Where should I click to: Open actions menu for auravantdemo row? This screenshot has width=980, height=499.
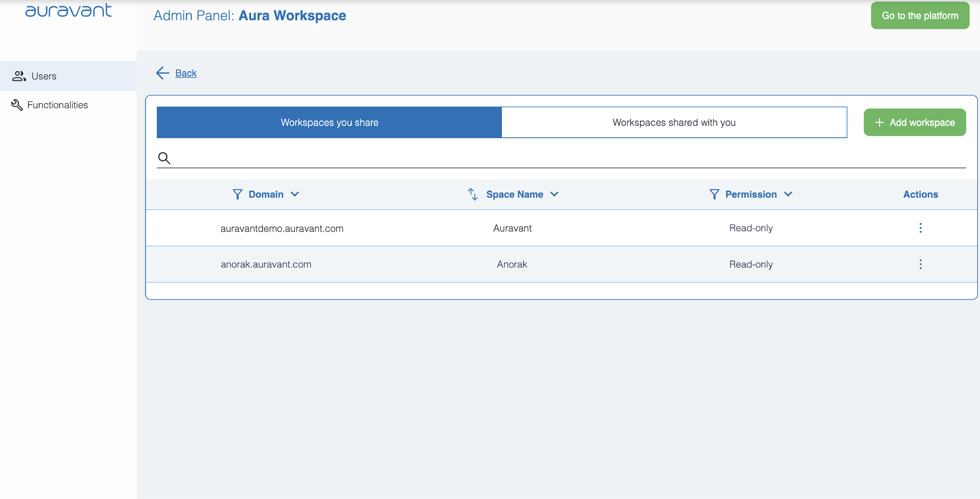(920, 228)
